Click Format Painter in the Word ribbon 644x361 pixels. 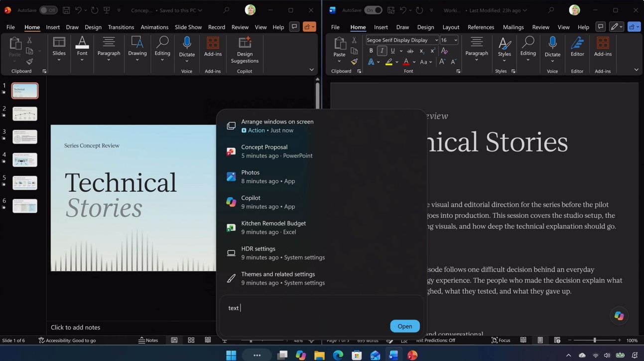coord(354,62)
